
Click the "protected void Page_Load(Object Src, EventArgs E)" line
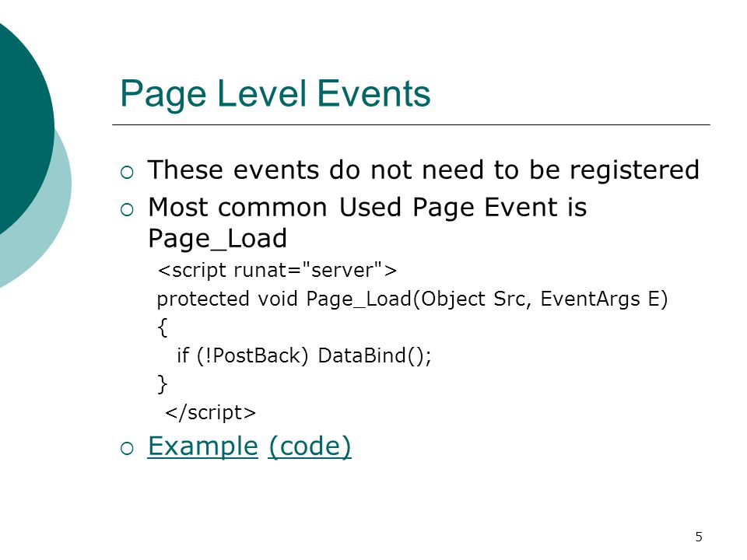pos(412,299)
